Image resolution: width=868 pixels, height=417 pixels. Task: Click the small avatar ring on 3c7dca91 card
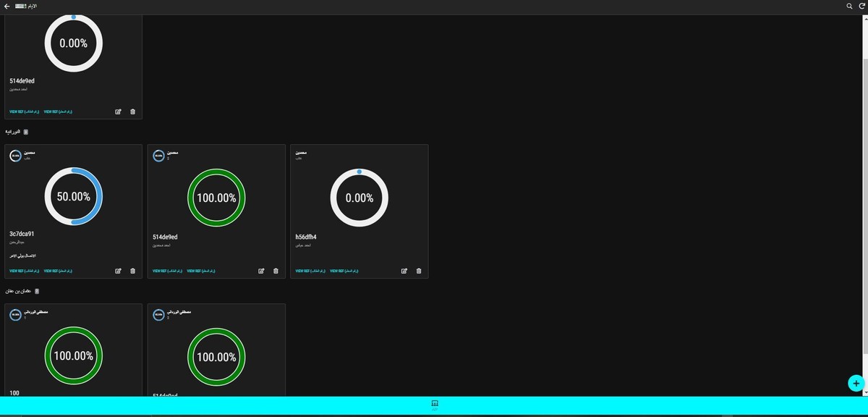[15, 155]
